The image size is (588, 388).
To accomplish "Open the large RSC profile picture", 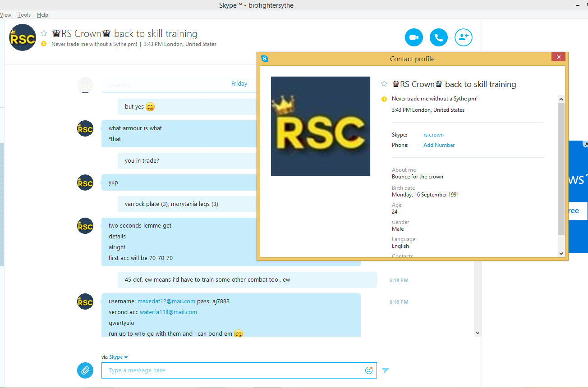I will click(x=321, y=126).
